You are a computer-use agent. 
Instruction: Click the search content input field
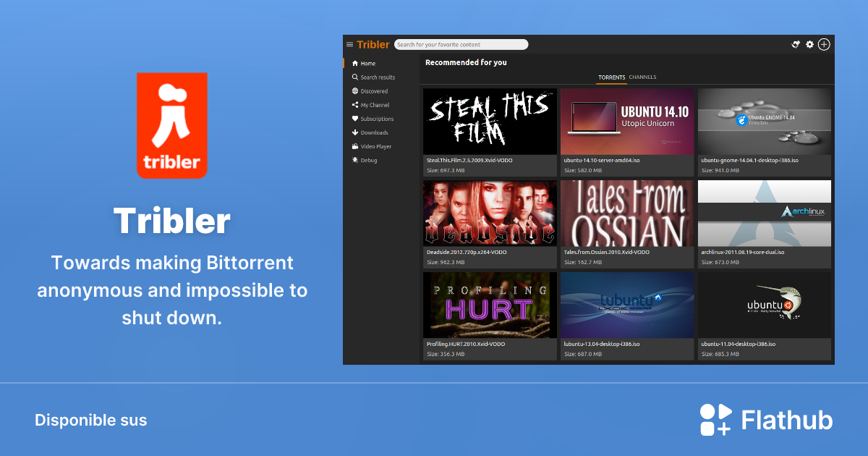click(x=461, y=44)
